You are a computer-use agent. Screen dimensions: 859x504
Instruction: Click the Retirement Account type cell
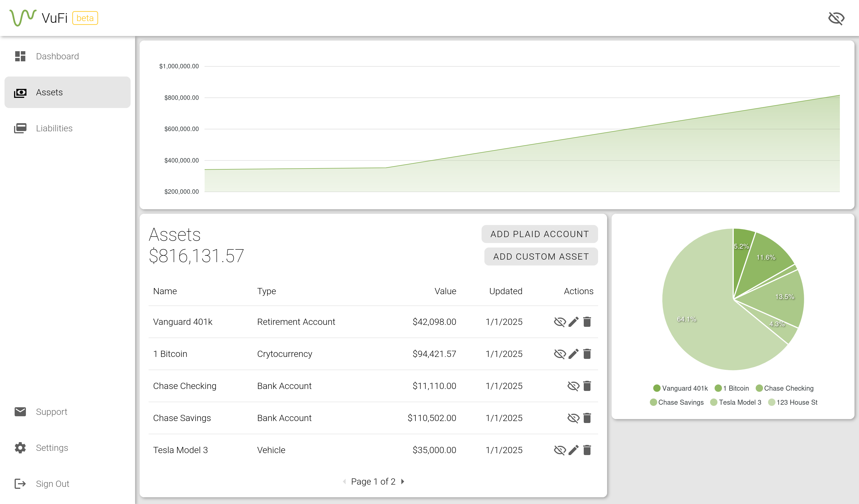click(x=296, y=322)
